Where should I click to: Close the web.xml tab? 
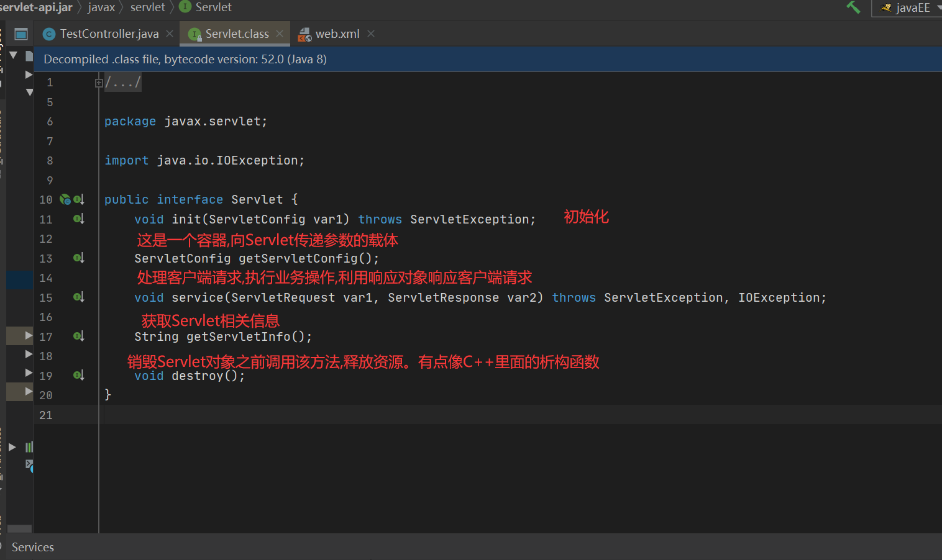point(371,34)
